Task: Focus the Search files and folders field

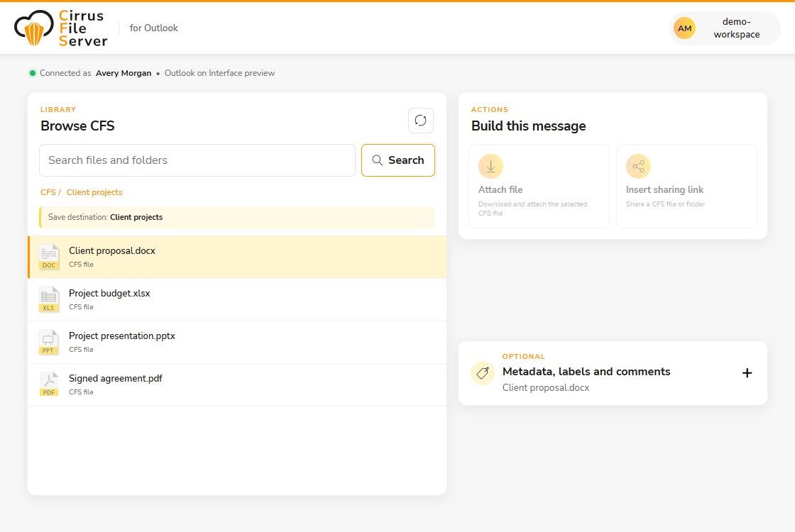Action: pos(197,160)
